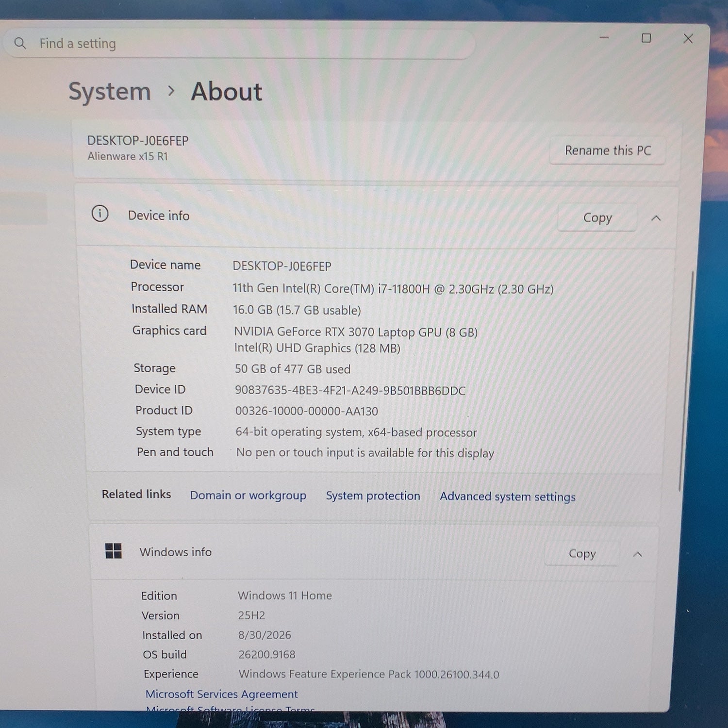The image size is (728, 728).
Task: Click the vertical scrollbar of the About page
Action: tap(685, 381)
